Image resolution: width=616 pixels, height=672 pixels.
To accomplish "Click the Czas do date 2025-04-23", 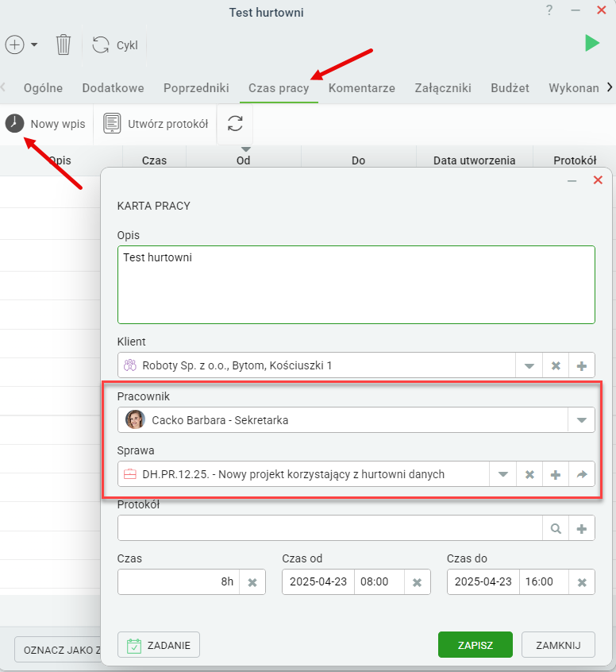I will (x=483, y=581).
